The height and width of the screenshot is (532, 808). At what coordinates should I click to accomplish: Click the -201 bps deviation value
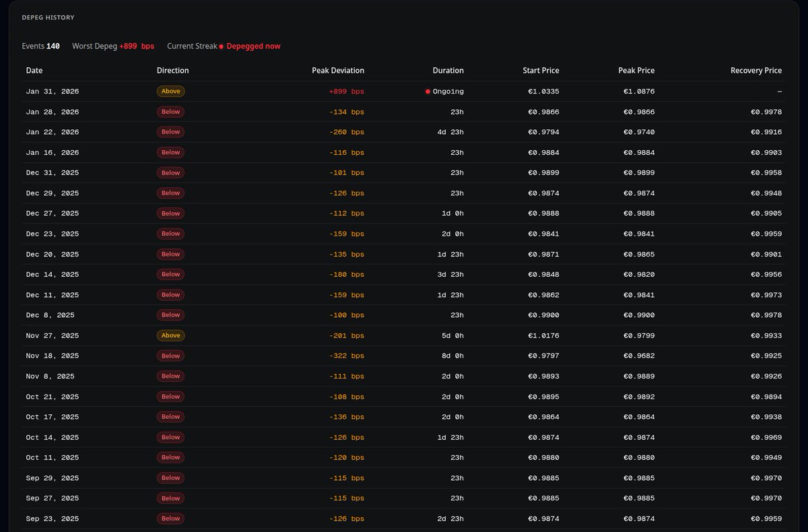pyautogui.click(x=347, y=335)
